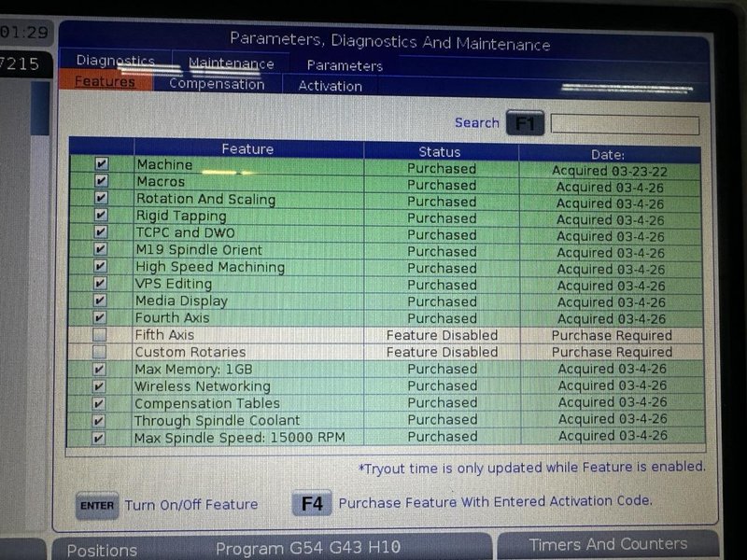The width and height of the screenshot is (747, 560).
Task: Open the Timers And Counters panel
Action: (607, 544)
